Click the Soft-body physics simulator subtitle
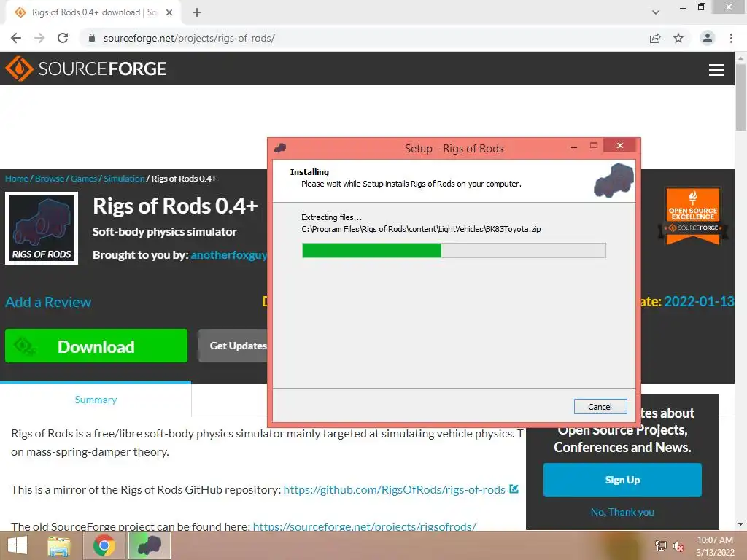Screen dimensions: 747x560 (164, 232)
